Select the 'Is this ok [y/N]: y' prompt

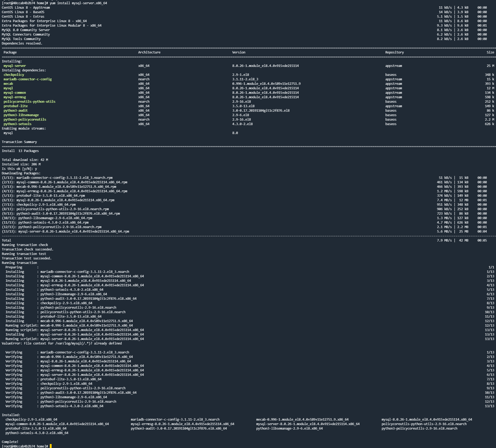19,169
